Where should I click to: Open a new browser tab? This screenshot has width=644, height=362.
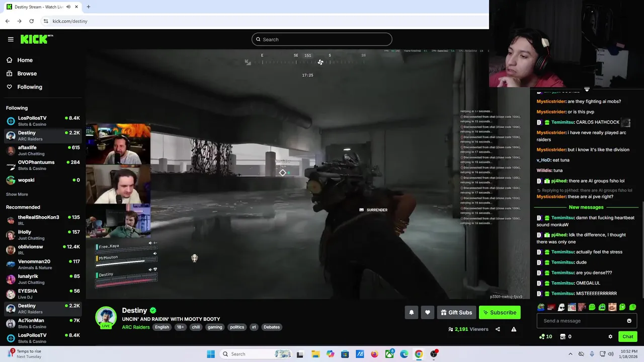pos(88,7)
